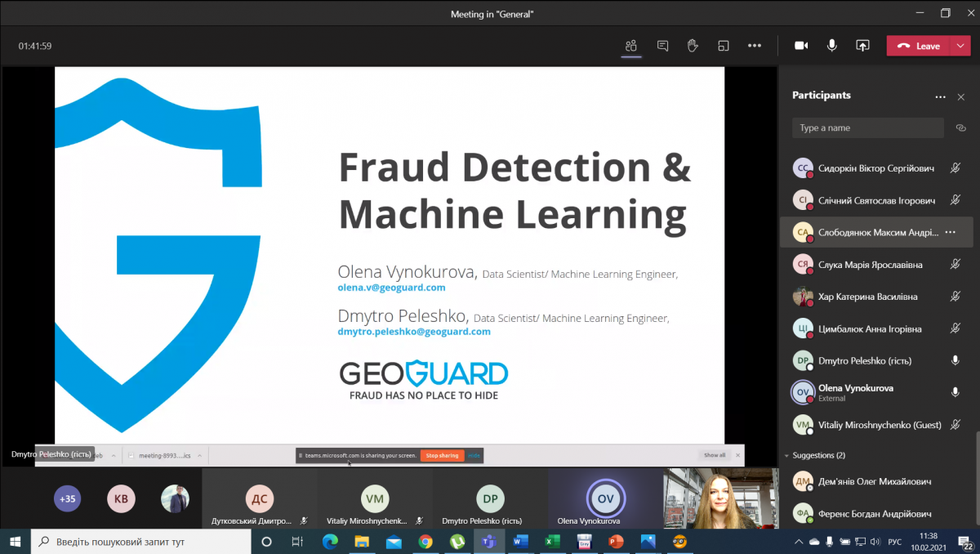
Task: Leave the meeting
Action: pyautogui.click(x=919, y=46)
